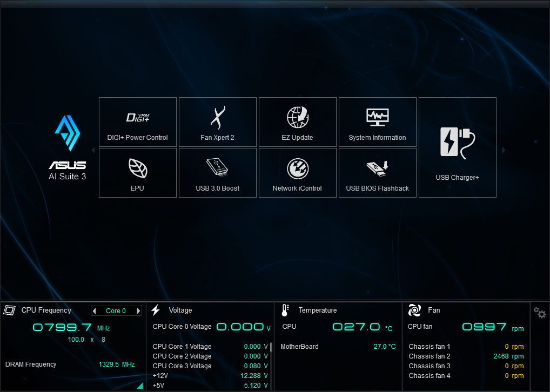Switch to previous CPU core
Screen dimensions: 550x392
coord(95,310)
